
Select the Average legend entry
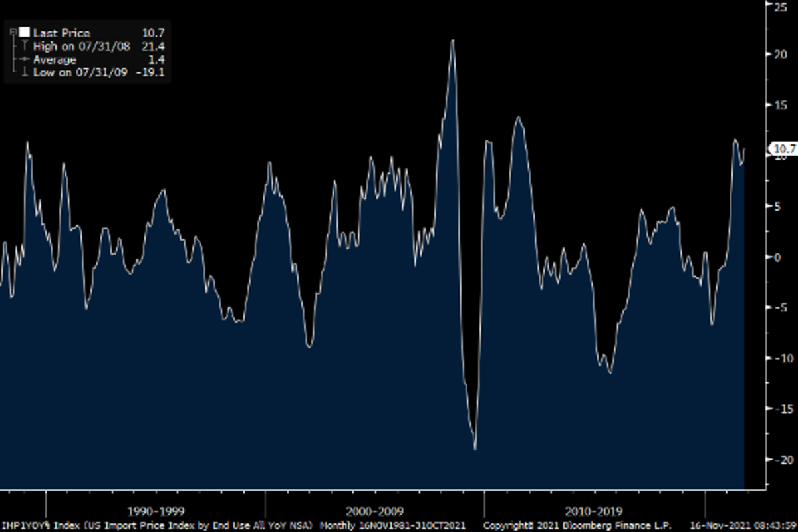[x=55, y=59]
